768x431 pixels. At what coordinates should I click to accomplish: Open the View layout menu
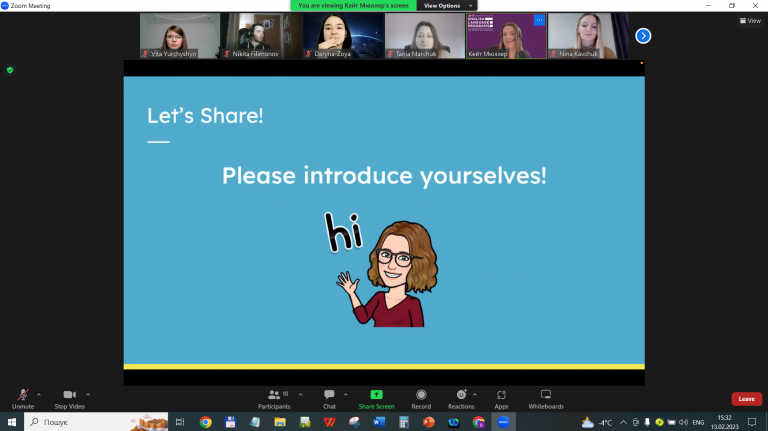tap(750, 21)
